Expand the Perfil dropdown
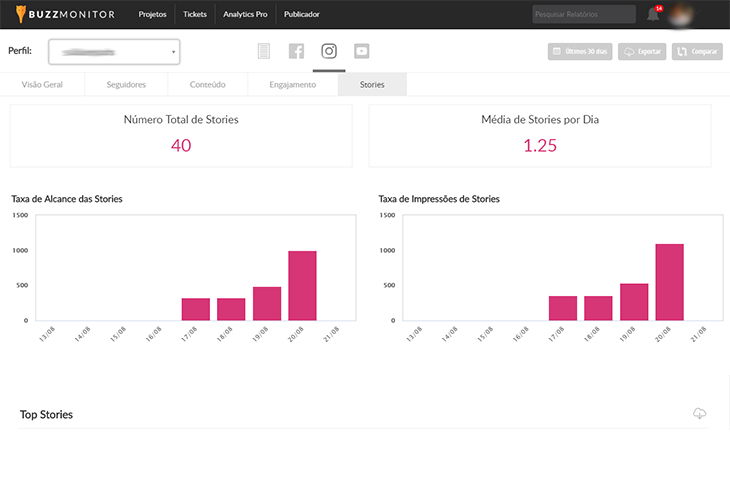The width and height of the screenshot is (730, 480). [114, 51]
